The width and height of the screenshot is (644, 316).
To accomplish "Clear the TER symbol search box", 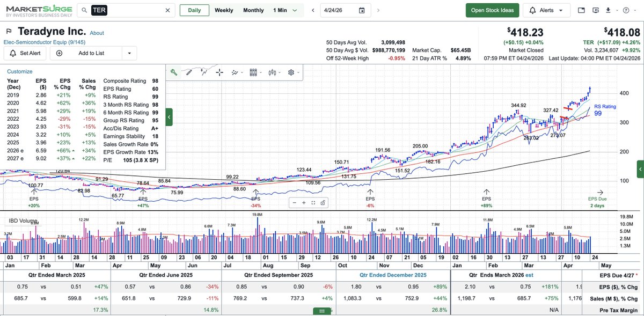I will pyautogui.click(x=167, y=10).
